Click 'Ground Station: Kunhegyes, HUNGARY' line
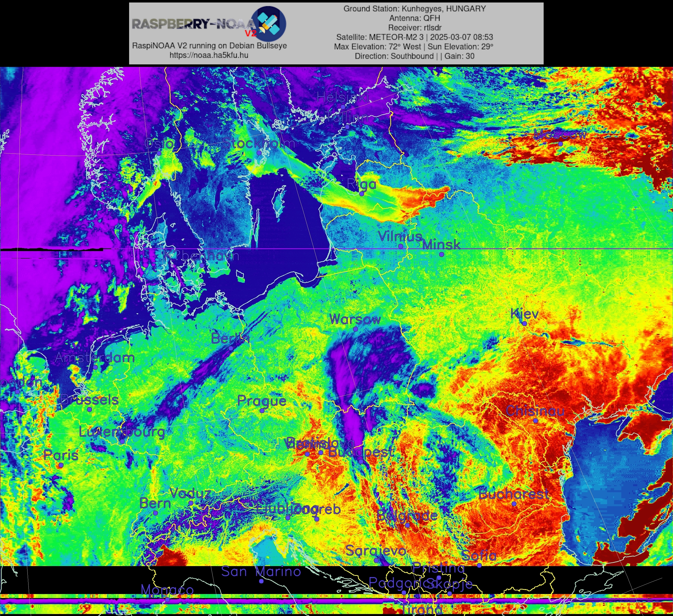Viewport: 673px width, 616px height. click(415, 9)
